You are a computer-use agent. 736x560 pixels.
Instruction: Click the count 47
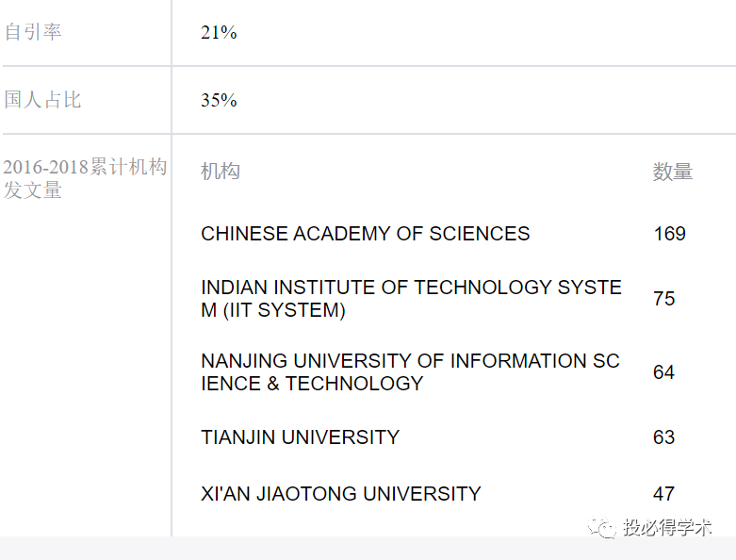pyautogui.click(x=663, y=494)
